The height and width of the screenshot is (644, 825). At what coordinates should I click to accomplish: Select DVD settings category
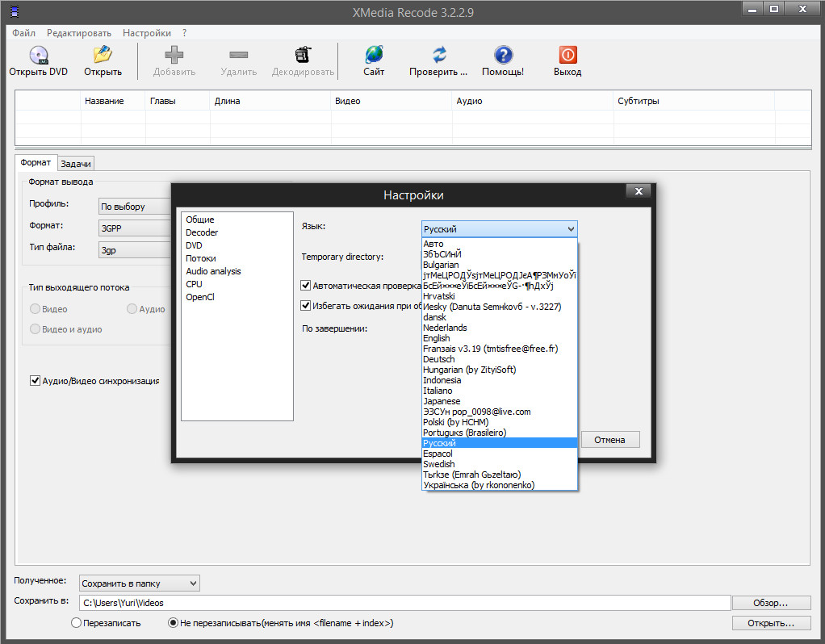click(194, 245)
